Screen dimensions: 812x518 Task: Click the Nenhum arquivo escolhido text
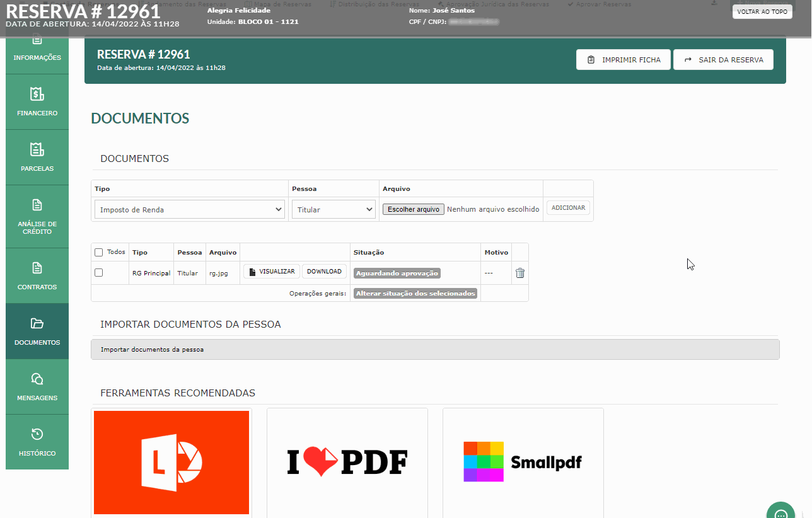tap(493, 209)
